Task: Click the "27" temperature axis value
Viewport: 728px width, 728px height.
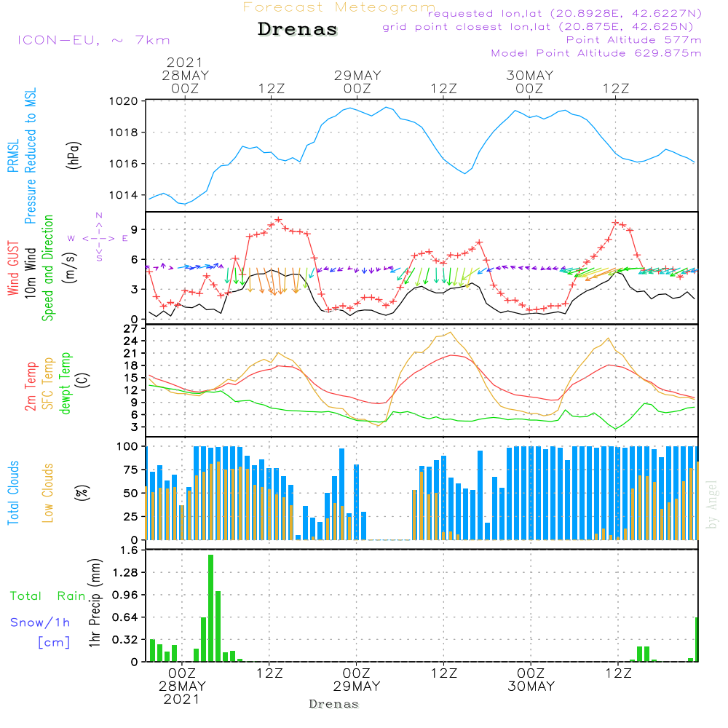Action: (x=131, y=329)
